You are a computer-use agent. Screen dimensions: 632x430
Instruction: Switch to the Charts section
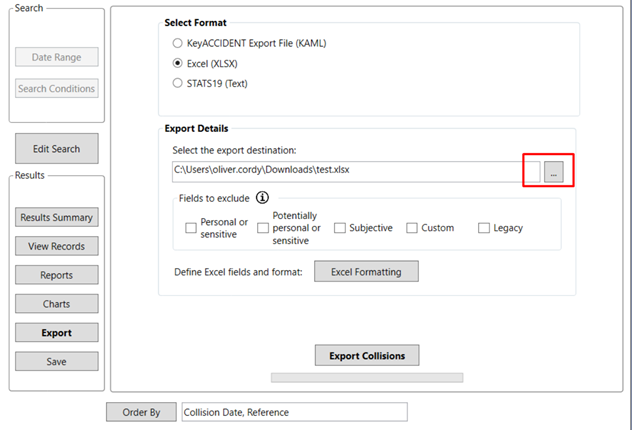click(56, 303)
